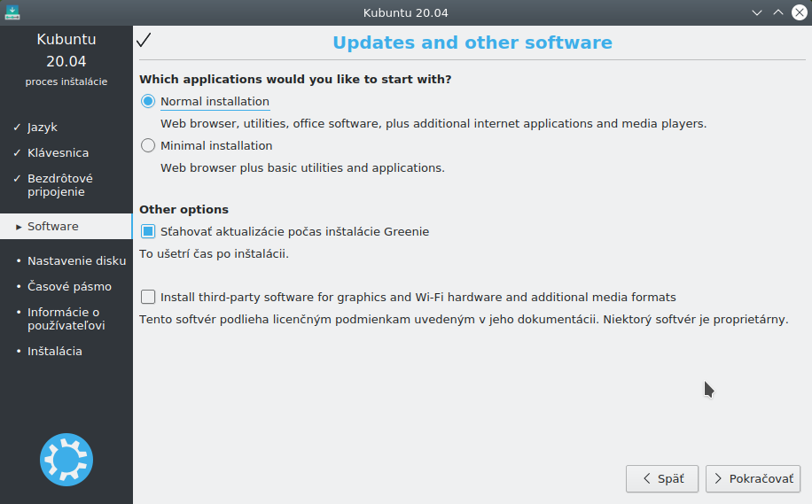Select the Jazyk step in sidebar
Image resolution: width=812 pixels, height=504 pixels.
[43, 128]
